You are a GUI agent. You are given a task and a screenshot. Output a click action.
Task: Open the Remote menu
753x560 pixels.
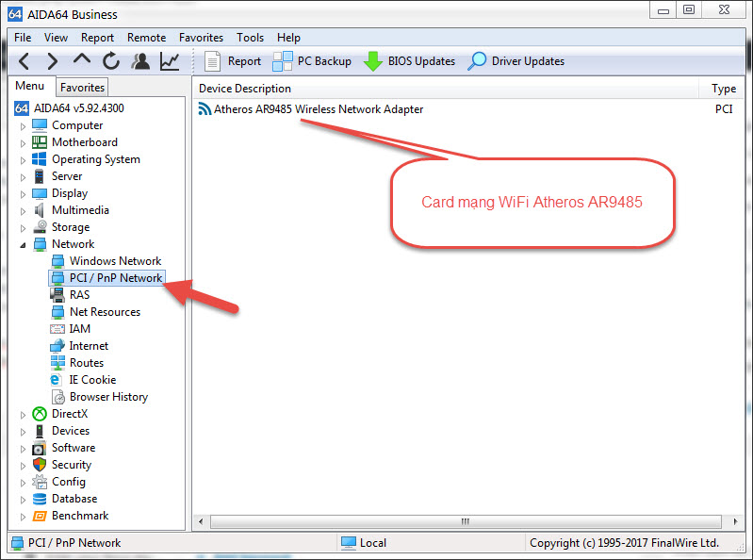146,38
